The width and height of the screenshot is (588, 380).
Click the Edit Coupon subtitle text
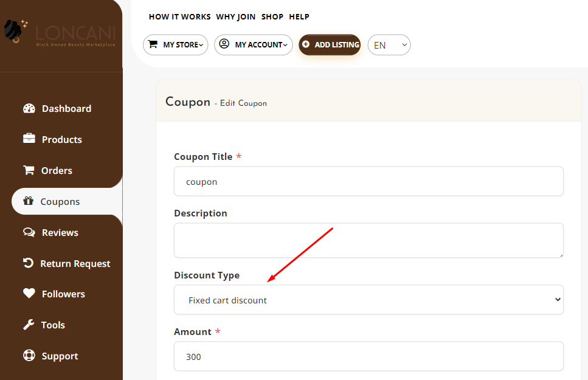tap(243, 103)
